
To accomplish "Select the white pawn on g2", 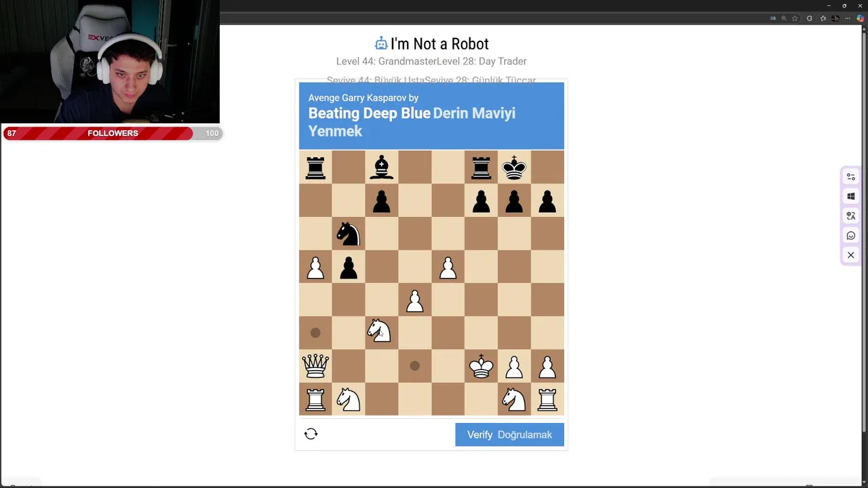I will [x=514, y=366].
